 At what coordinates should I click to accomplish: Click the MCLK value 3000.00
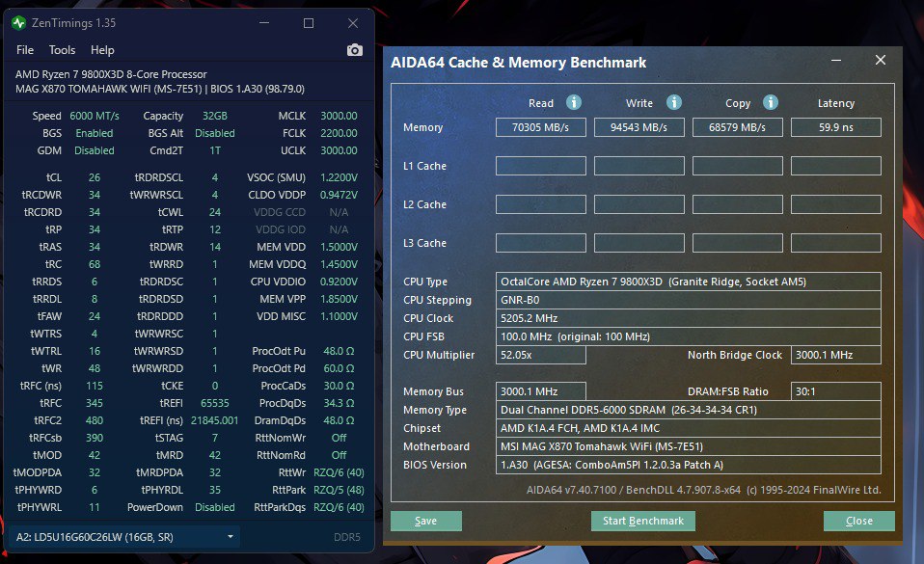point(339,116)
